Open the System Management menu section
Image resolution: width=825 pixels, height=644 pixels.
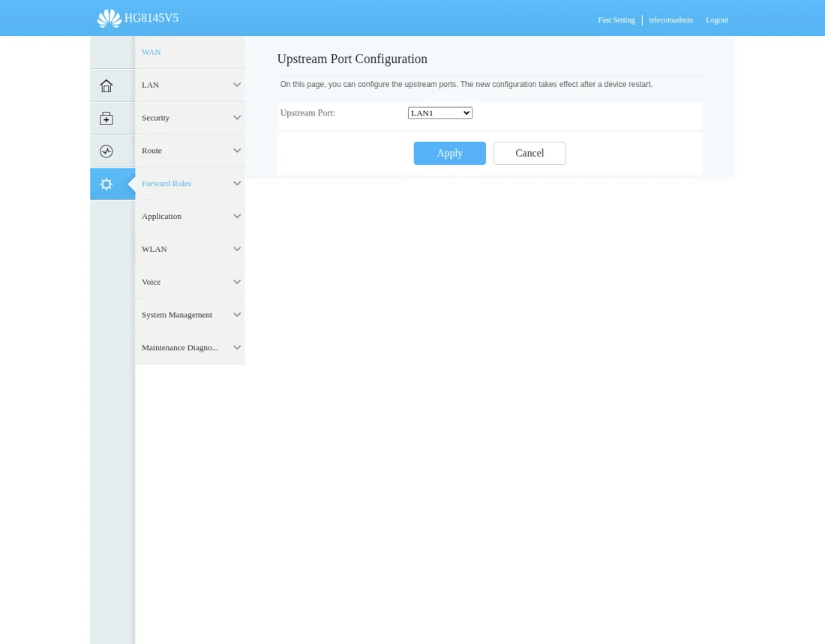coord(190,315)
